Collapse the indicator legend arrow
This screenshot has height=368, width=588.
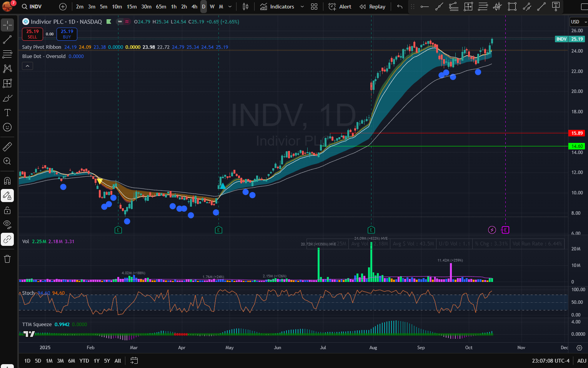click(x=27, y=66)
